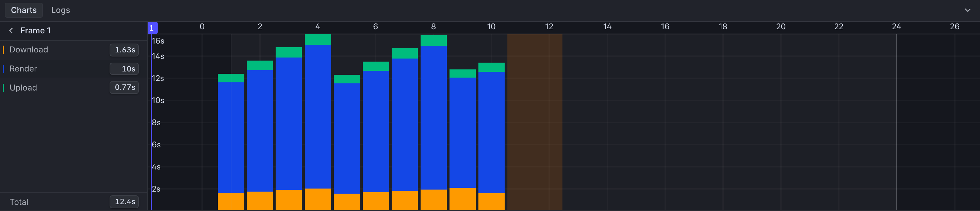This screenshot has height=211, width=980.
Task: Collapse the panel using the top-right chevron
Action: [967, 10]
